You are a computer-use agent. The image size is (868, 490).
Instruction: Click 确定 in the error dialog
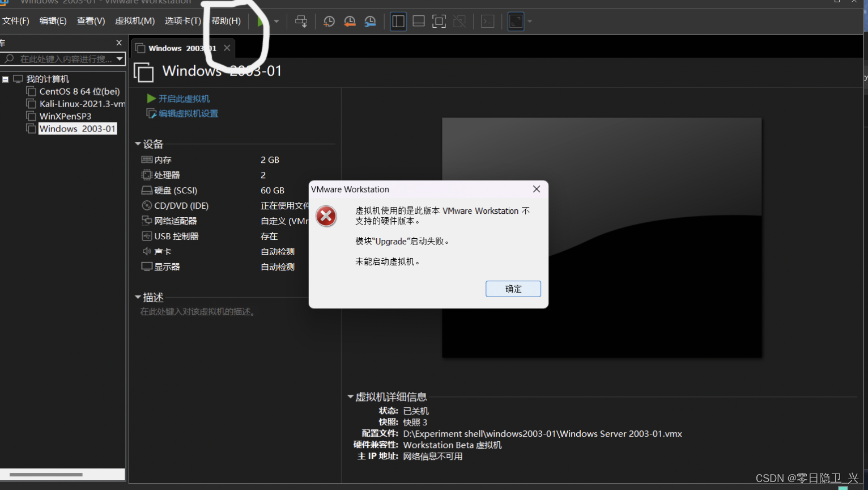pos(513,289)
